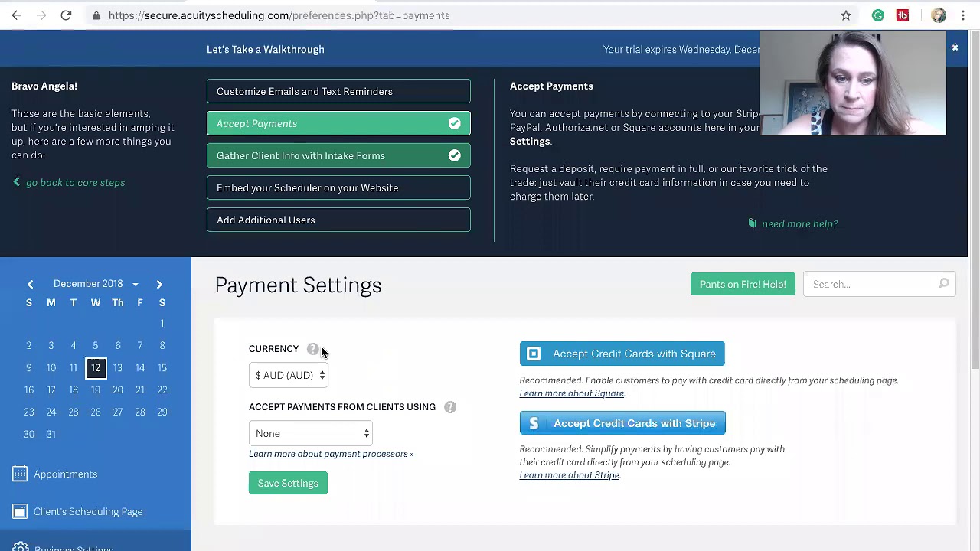Select December 7 in the calendar

[x=140, y=345]
